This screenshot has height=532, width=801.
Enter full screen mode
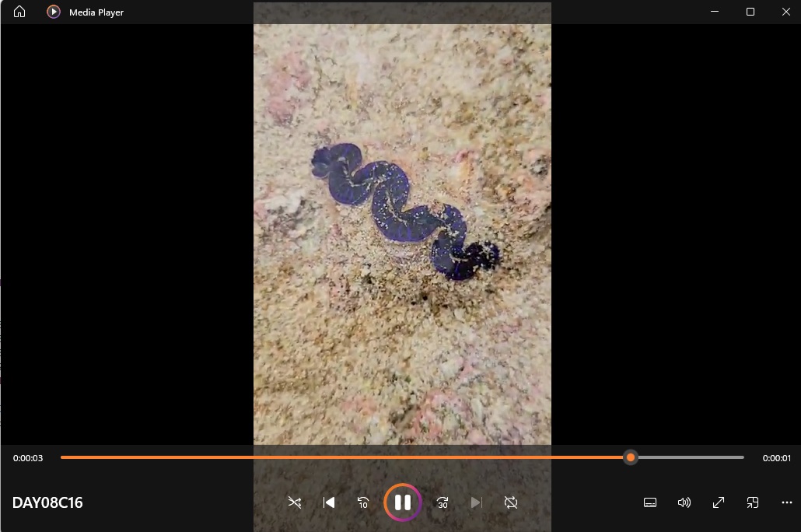(719, 502)
